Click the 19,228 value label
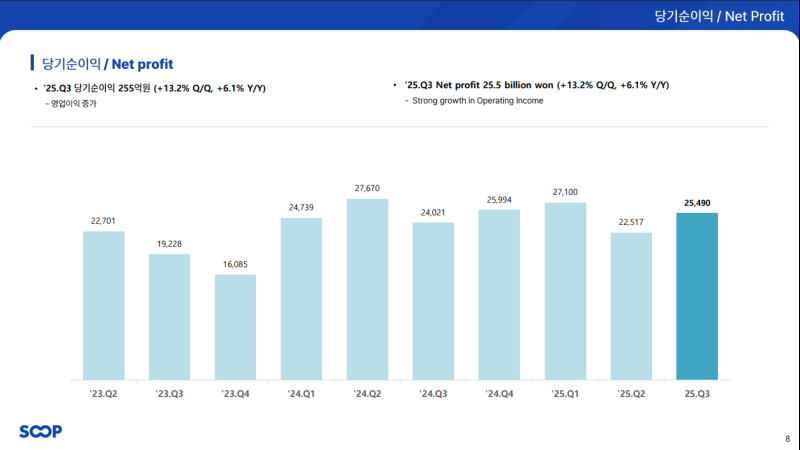800x450 pixels. pyautogui.click(x=169, y=243)
